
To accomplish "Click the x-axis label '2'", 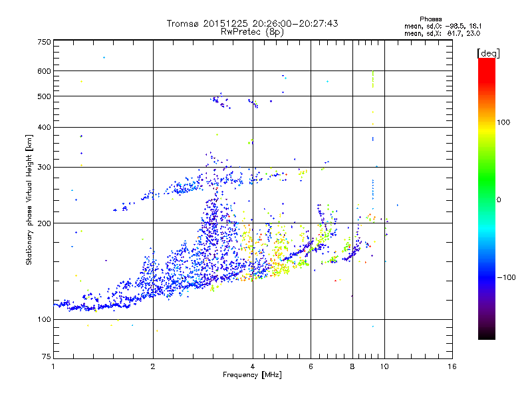I will (x=153, y=366).
